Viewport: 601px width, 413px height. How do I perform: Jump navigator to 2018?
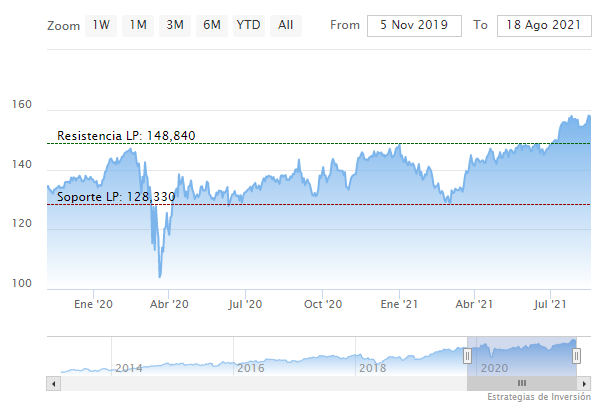[372, 368]
